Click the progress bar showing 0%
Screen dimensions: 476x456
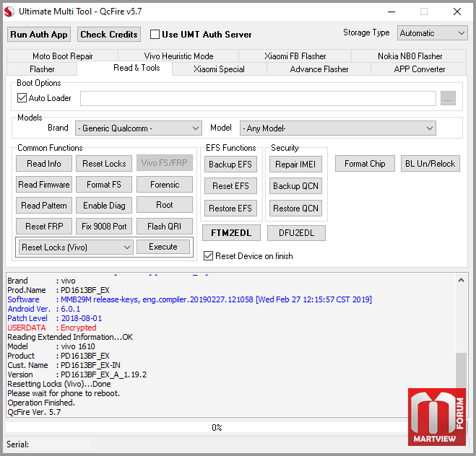pyautogui.click(x=217, y=427)
